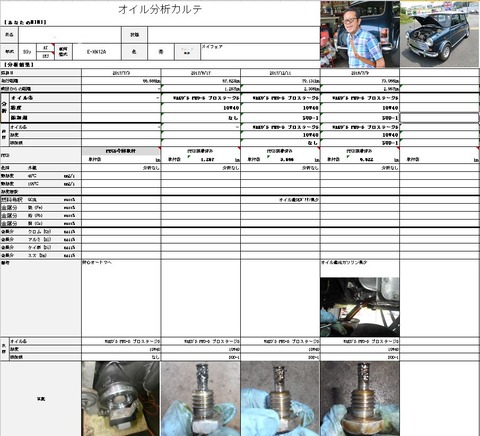The image size is (480, 436).
Task: Select the 3,006 km PECS distance cell
Action: (280, 159)
